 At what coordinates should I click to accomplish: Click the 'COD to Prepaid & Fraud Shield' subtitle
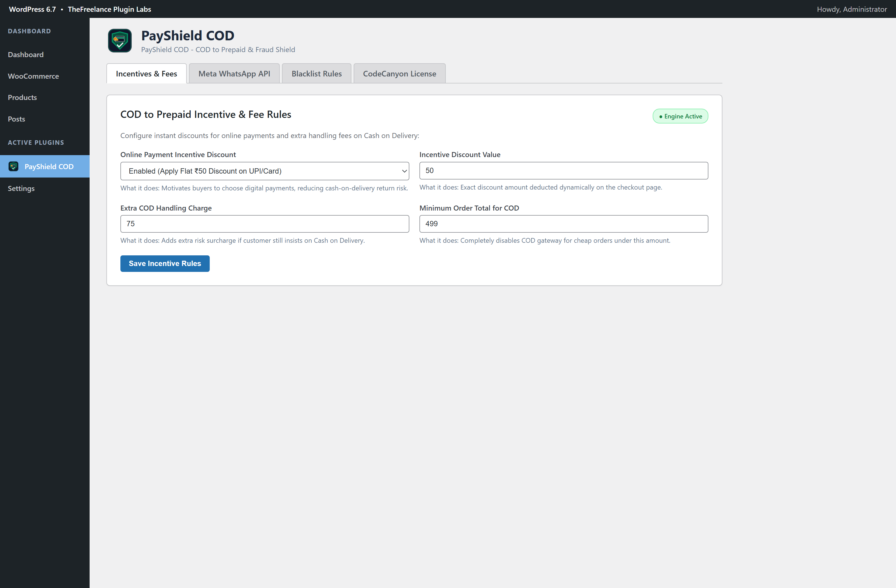[218, 50]
